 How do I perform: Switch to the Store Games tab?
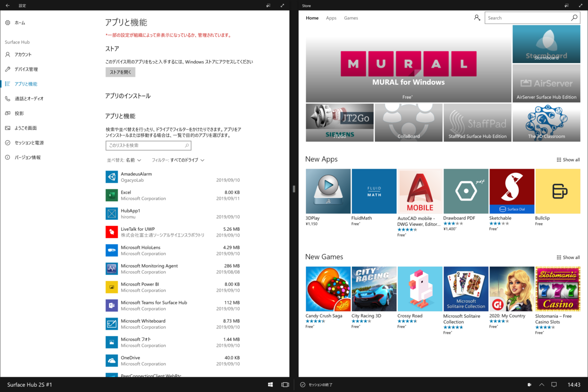click(351, 18)
